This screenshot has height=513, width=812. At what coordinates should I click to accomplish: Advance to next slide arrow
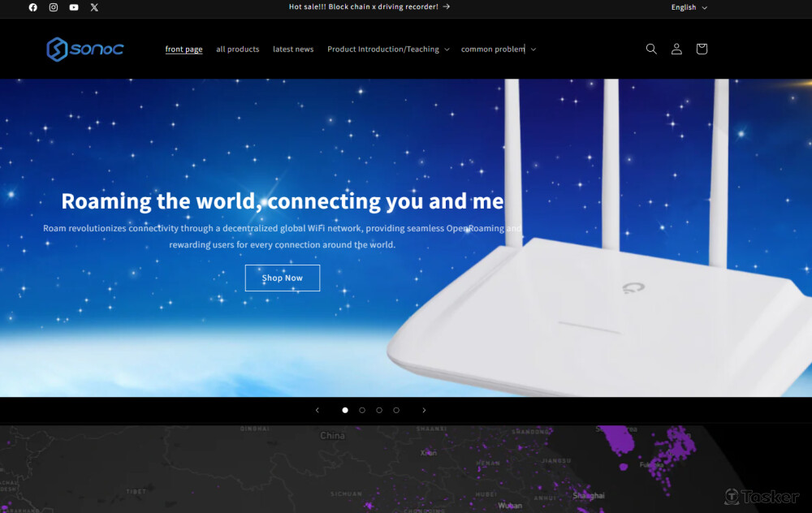(424, 410)
